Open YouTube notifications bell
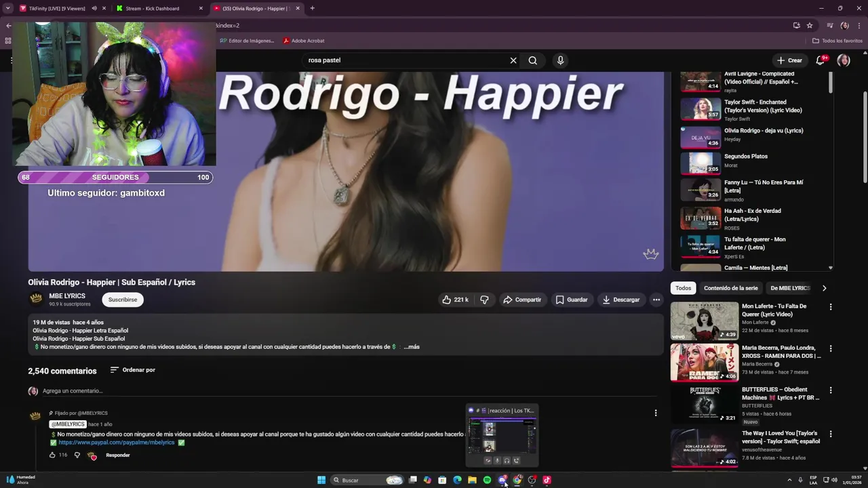The image size is (868, 488). 820,60
